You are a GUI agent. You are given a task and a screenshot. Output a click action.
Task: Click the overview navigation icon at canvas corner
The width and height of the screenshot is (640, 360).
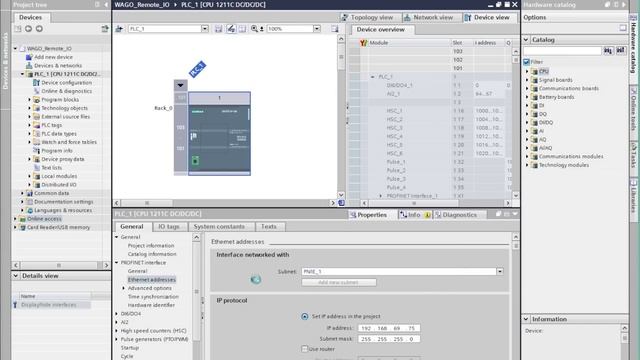[x=341, y=202]
